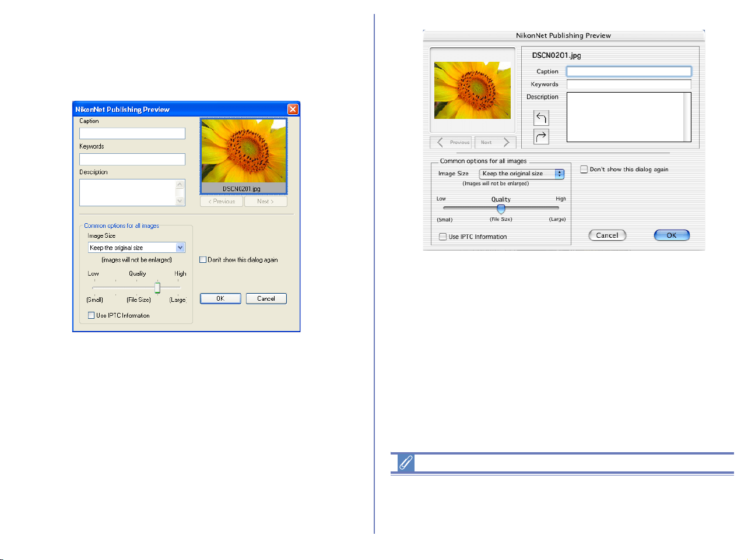Click the Mac Description box scrollbar
The height and width of the screenshot is (560, 748).
688,117
